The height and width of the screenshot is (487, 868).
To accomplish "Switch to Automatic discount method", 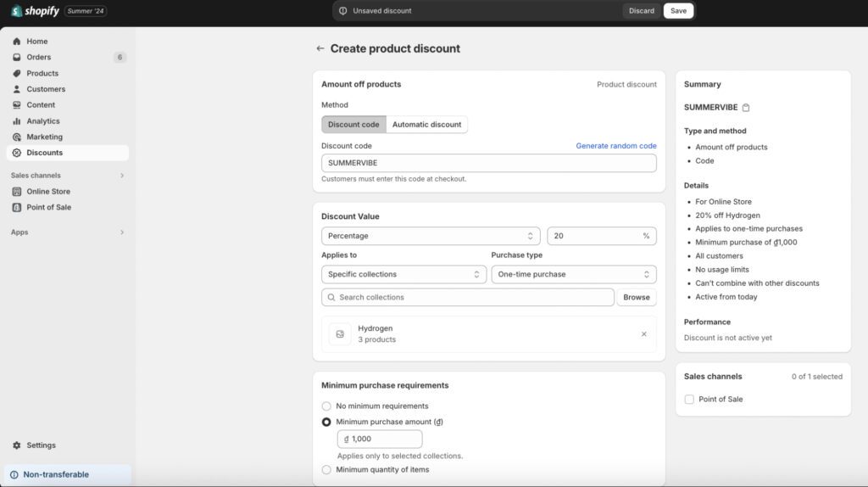I will pyautogui.click(x=426, y=125).
